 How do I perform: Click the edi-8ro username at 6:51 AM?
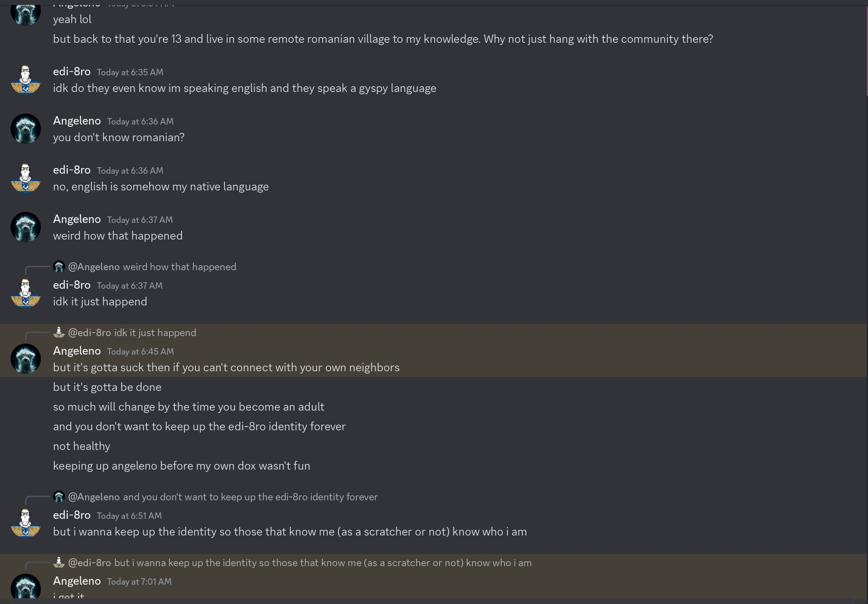click(x=72, y=515)
